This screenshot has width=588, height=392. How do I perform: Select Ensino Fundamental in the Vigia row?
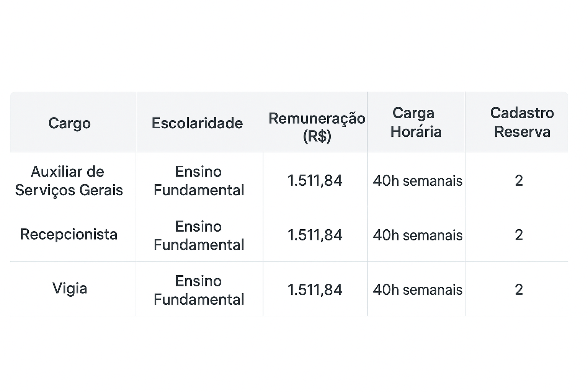(x=199, y=290)
